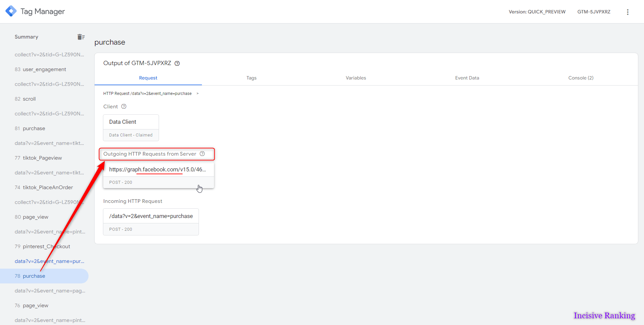Select event 74 tiktok_PlaceAnOrder
Viewport: 644px width, 325px height.
pos(47,187)
